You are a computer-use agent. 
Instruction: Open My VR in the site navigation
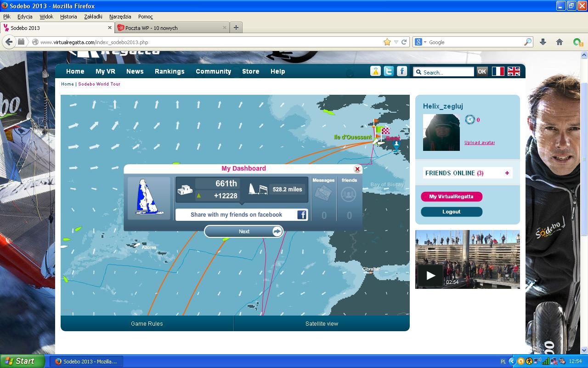click(105, 71)
